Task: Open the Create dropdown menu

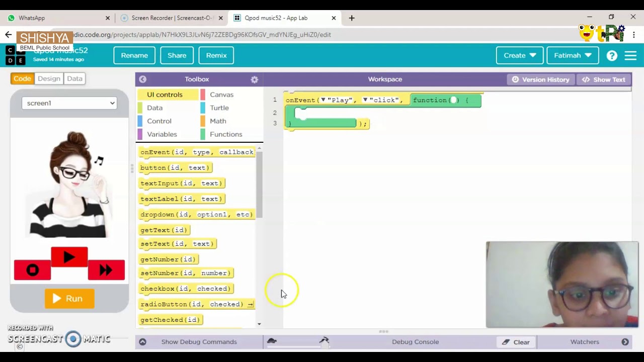Action: coord(520,55)
